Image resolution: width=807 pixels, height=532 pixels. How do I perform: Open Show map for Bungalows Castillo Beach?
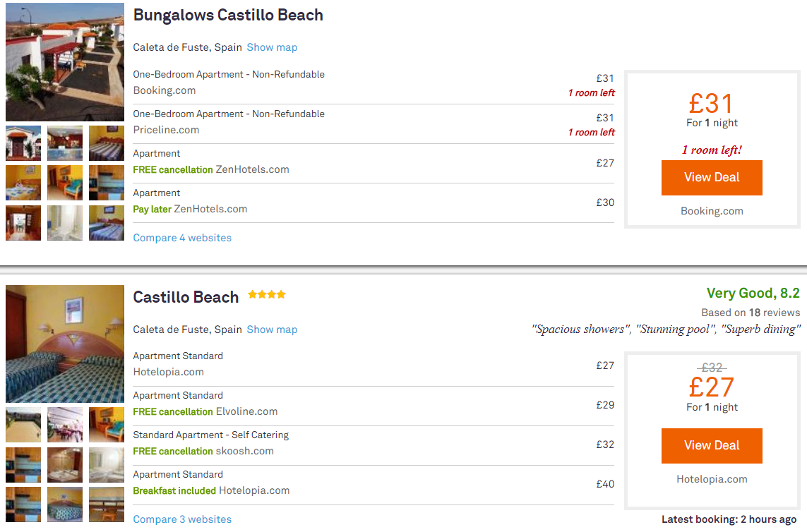point(272,47)
